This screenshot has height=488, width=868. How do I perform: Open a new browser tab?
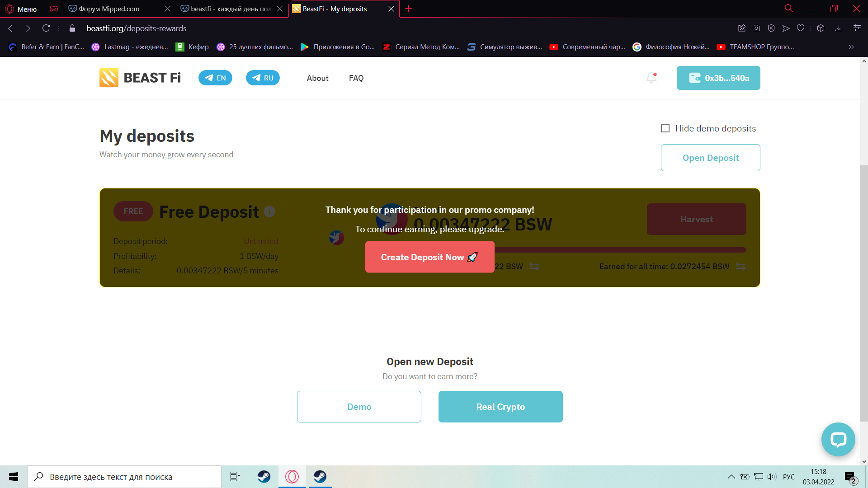click(409, 9)
